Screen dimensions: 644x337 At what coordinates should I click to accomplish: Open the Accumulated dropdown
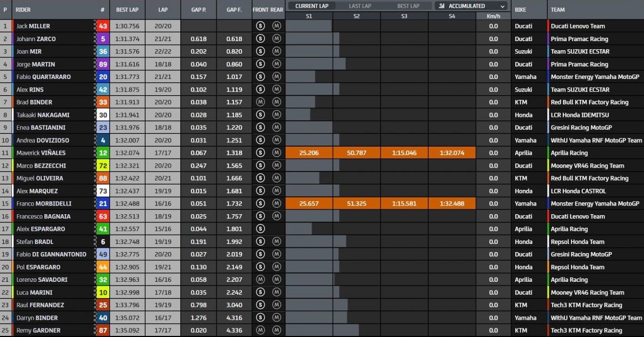471,6
